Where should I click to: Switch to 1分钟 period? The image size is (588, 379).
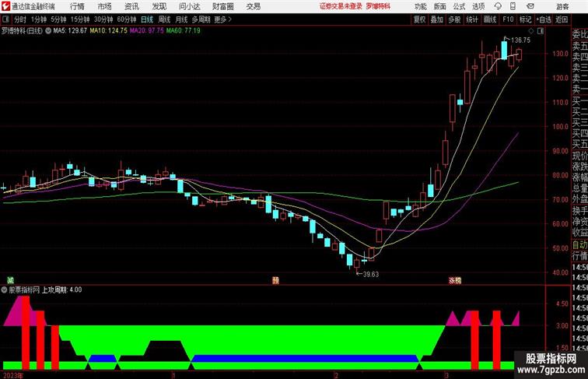(39, 19)
